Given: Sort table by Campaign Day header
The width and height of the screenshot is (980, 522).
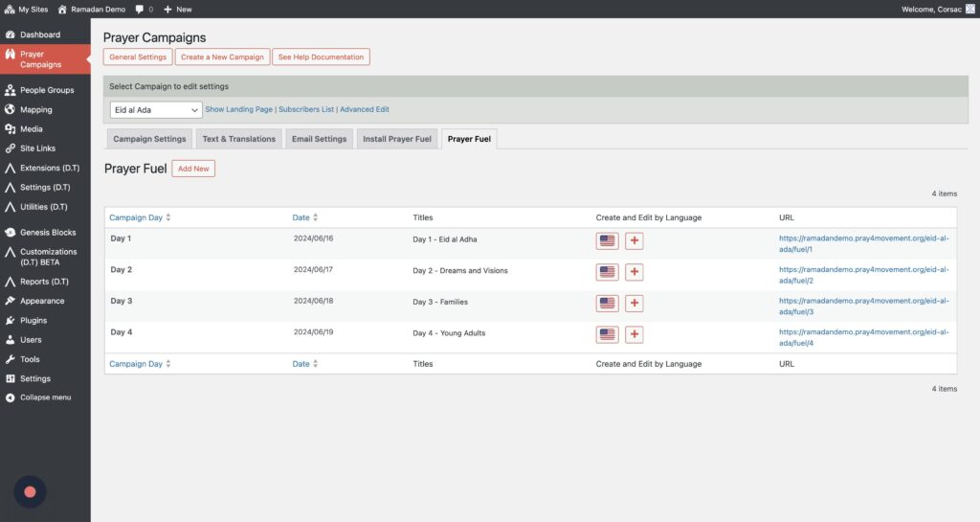Looking at the screenshot, I should [136, 217].
